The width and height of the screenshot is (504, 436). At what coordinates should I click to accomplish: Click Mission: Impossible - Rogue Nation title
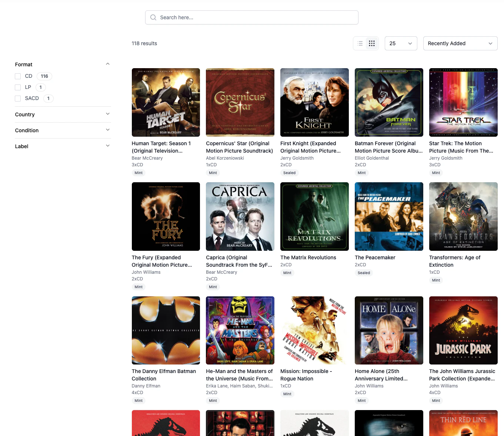tap(306, 375)
